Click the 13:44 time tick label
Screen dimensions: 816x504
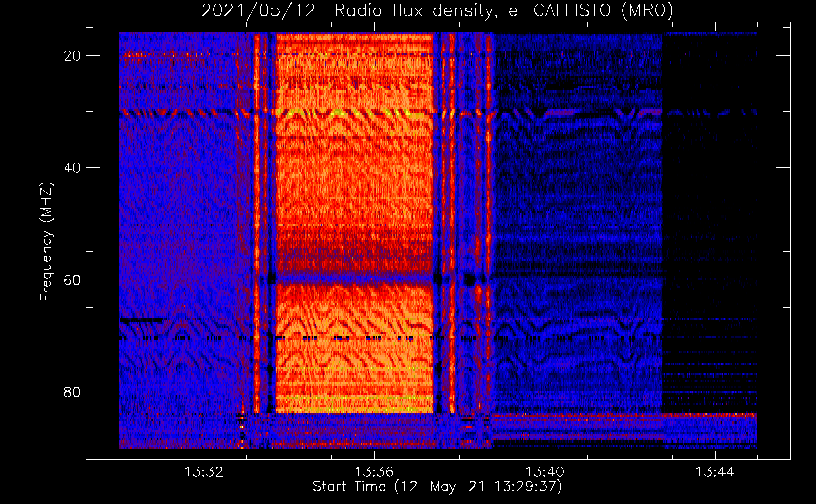pos(715,472)
